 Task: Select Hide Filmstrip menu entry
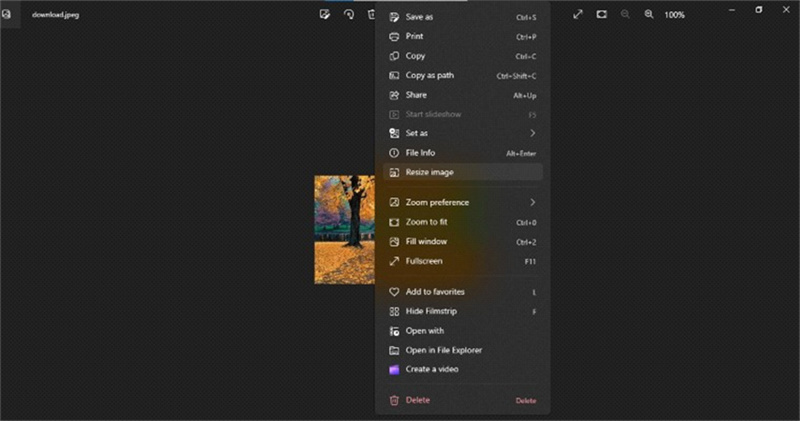462,311
